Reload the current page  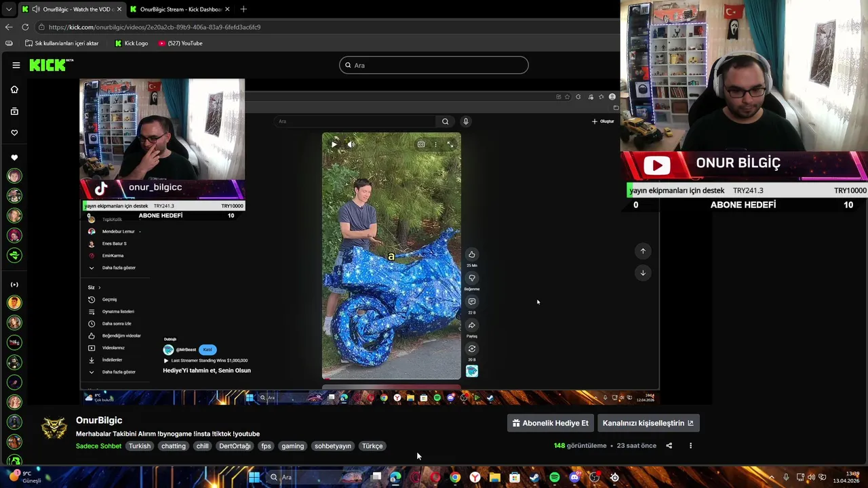click(x=25, y=27)
